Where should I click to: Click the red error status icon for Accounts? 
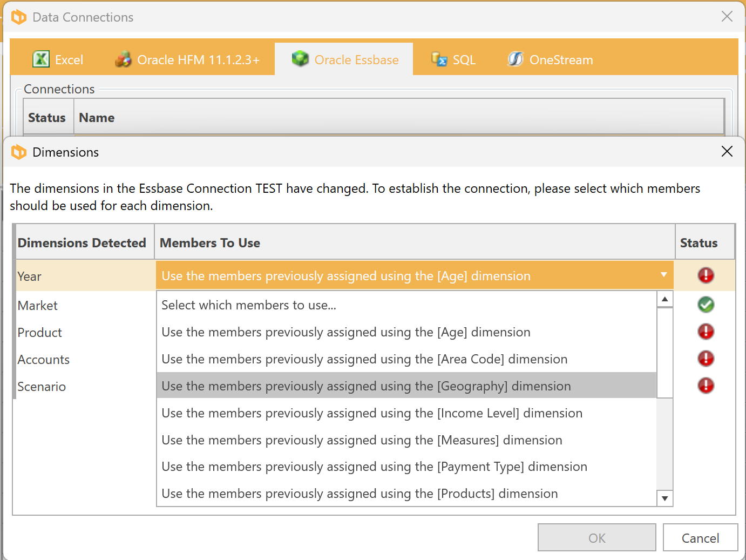(706, 359)
